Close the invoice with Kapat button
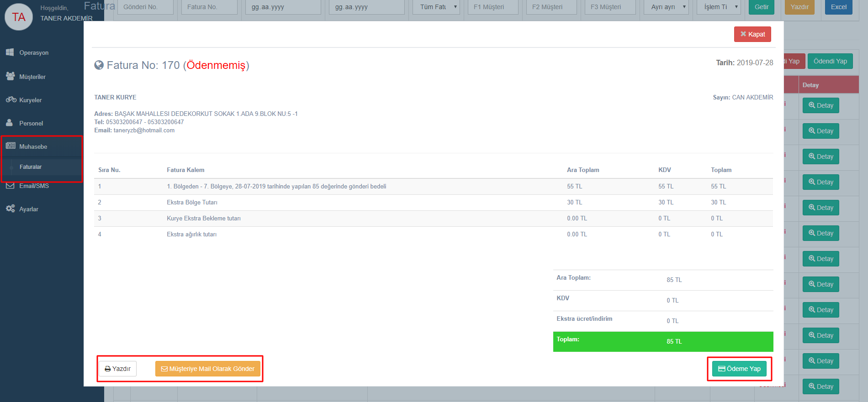The width and height of the screenshot is (868, 402). [752, 34]
